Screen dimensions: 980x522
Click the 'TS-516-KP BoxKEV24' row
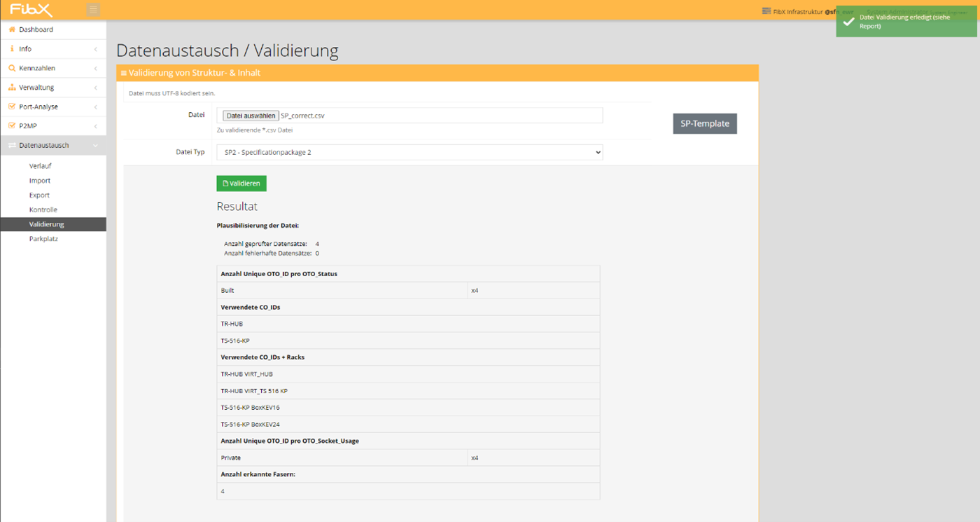(x=409, y=425)
